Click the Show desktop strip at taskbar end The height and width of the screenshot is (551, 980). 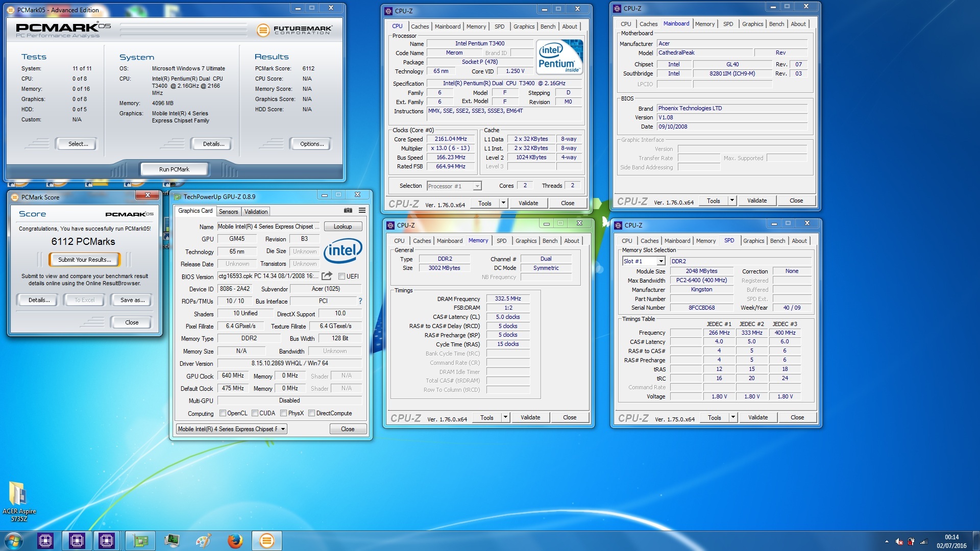click(976, 541)
